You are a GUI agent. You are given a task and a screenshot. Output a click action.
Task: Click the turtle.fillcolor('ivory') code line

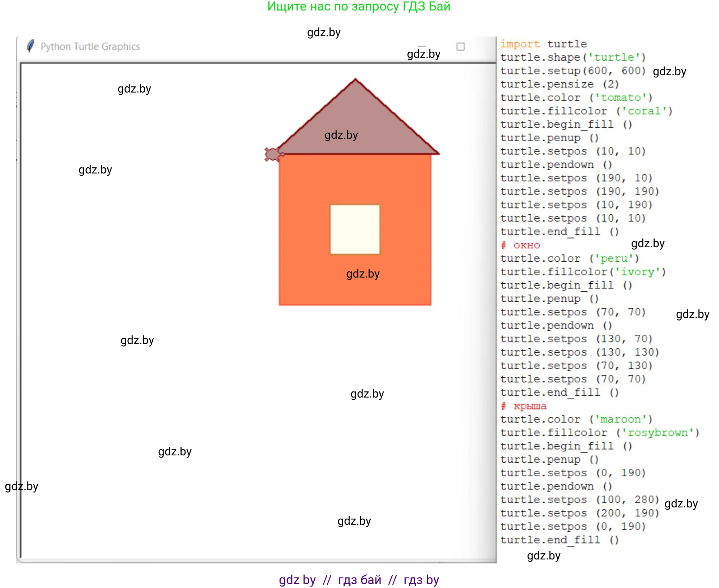583,272
